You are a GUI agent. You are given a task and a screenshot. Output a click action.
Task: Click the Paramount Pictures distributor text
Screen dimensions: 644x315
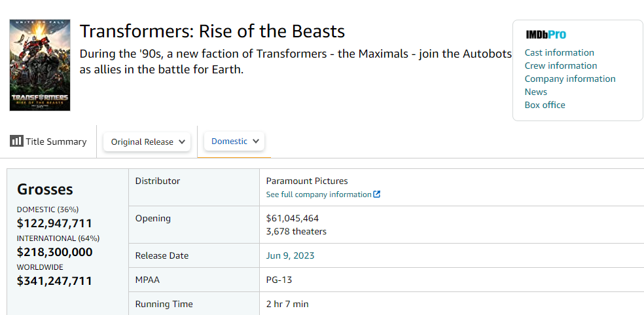307,181
